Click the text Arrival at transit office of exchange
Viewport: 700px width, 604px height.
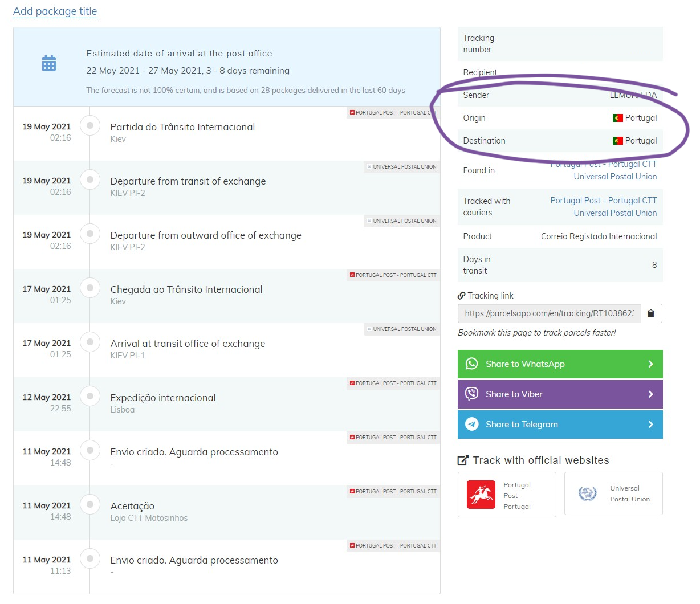188,344
